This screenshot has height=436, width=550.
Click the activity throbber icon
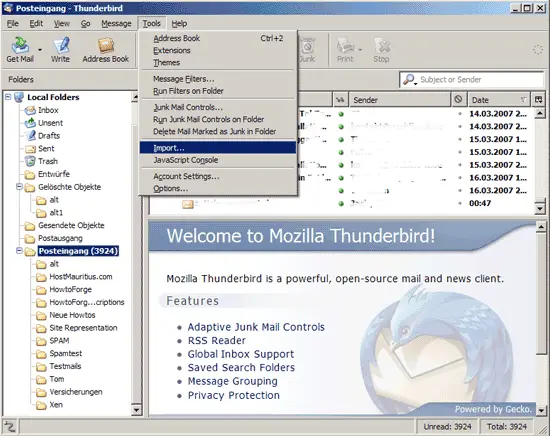(537, 50)
